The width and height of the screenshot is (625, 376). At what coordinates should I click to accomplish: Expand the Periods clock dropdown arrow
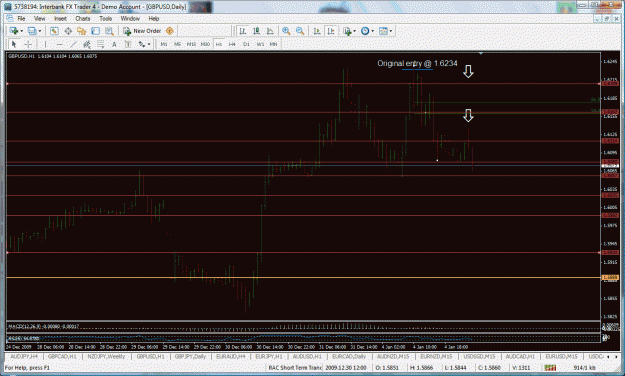373,31
